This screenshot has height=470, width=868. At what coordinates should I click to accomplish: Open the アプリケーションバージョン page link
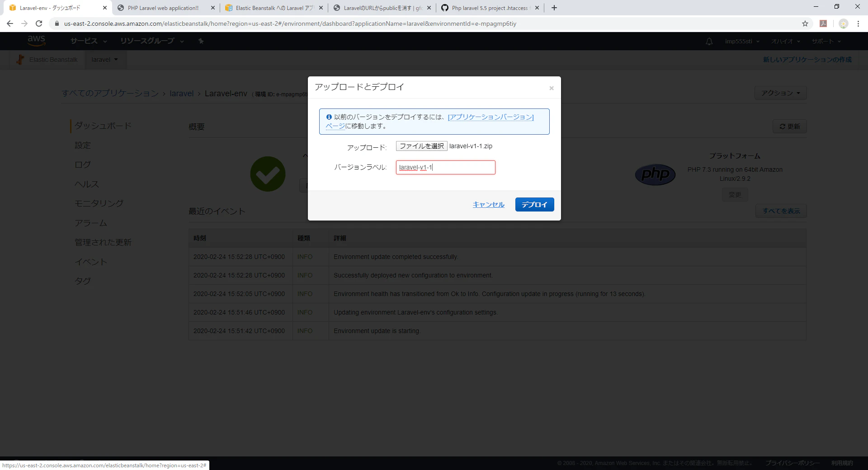(491, 117)
